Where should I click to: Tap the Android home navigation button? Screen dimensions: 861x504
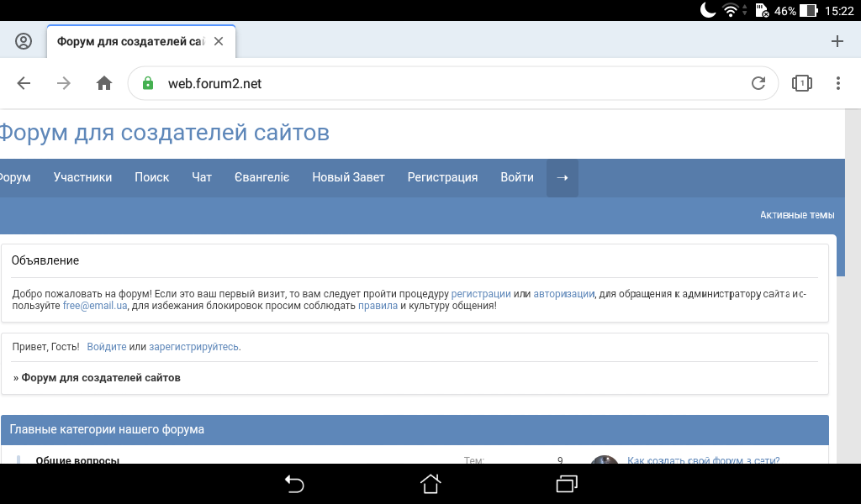point(430,484)
